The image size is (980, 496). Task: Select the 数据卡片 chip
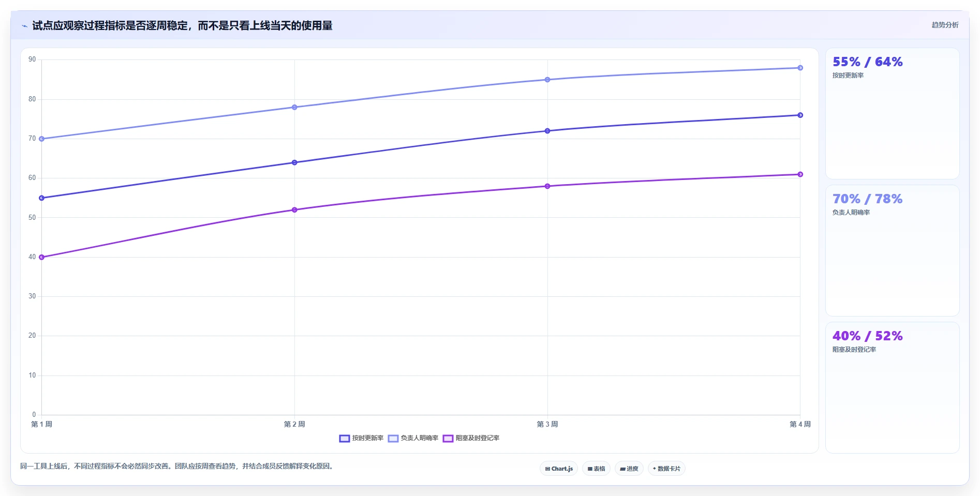click(x=666, y=469)
